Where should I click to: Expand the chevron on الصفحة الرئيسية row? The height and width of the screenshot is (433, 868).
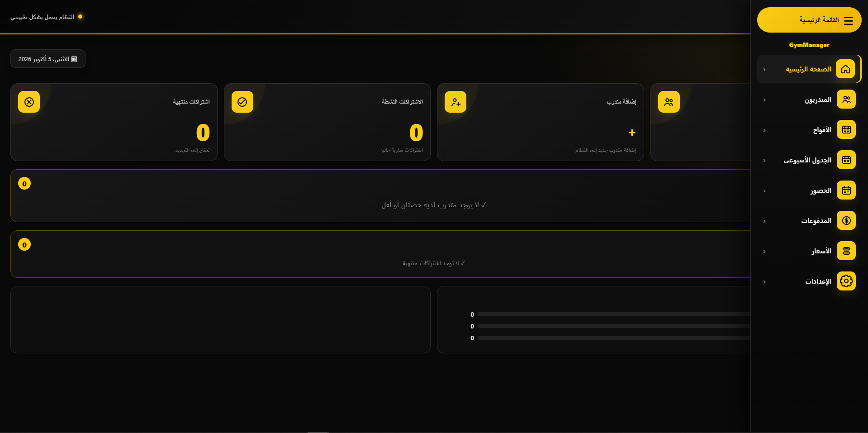tap(764, 70)
